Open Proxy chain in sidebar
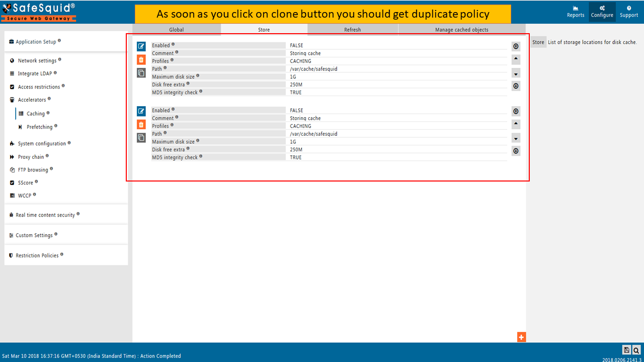 (x=31, y=157)
